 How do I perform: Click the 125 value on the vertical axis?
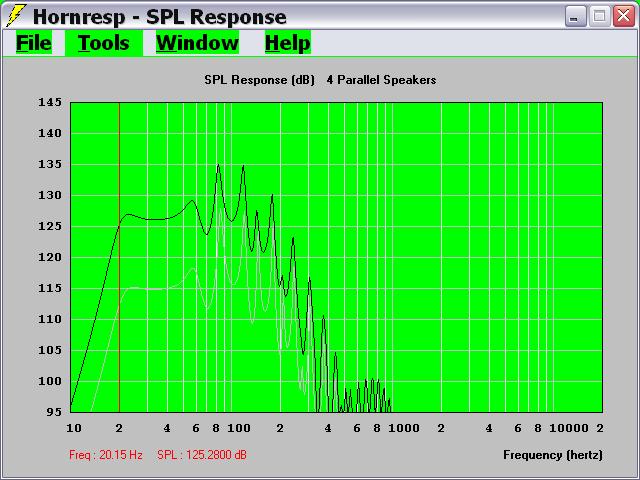click(50, 226)
